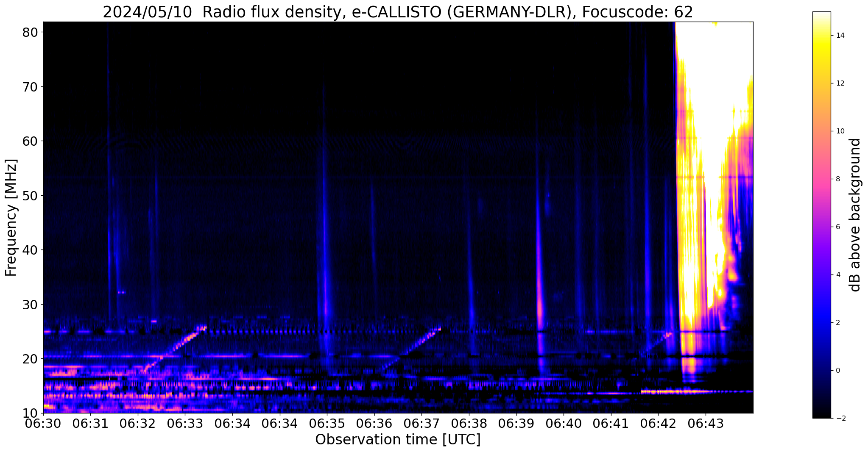This screenshot has height=452, width=868.
Task: Click the 06:33 time tick label
Action: 185,423
